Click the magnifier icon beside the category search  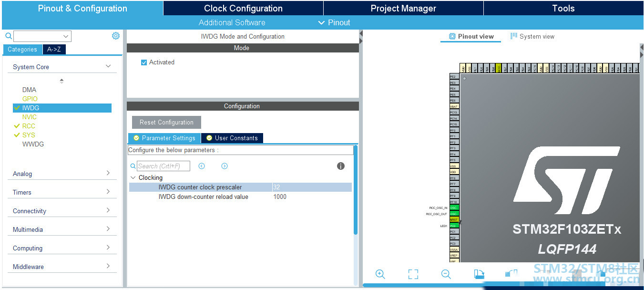coord(8,36)
